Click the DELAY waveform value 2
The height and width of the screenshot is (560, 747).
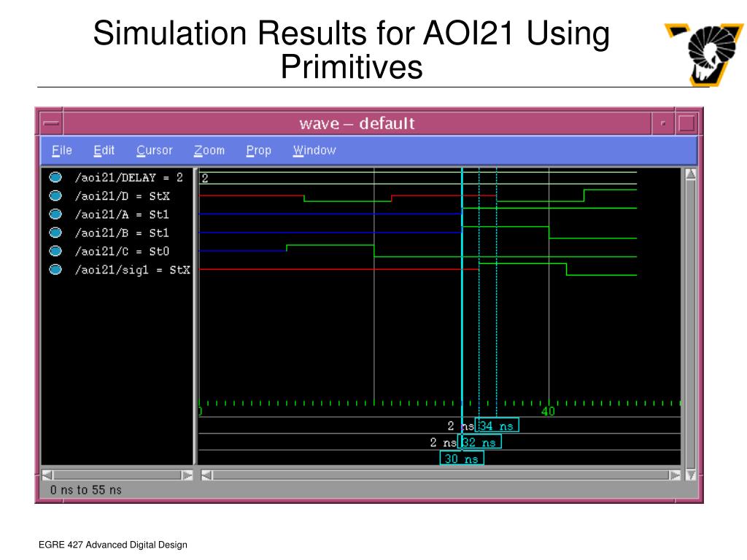(x=205, y=178)
